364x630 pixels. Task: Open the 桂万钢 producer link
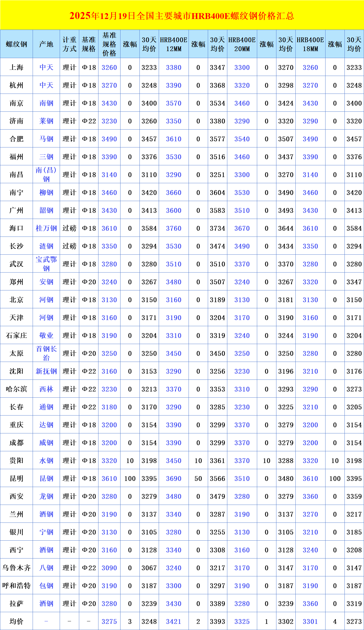[46, 228]
